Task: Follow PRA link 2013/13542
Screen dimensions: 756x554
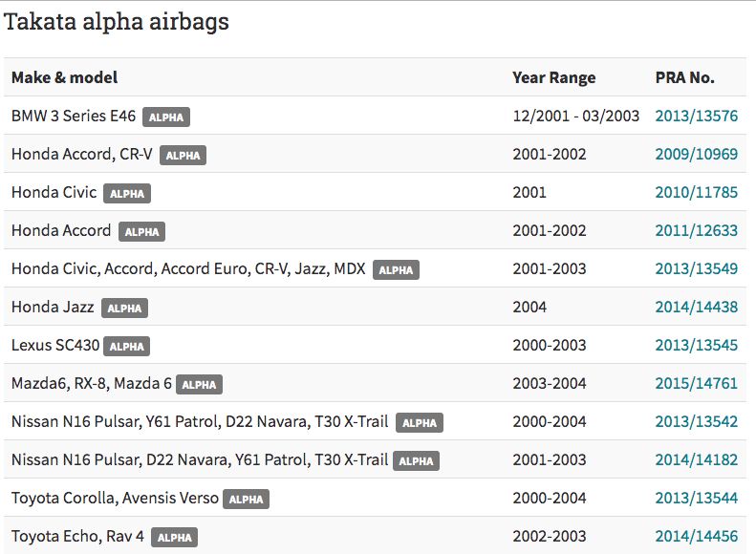Action: [x=696, y=422]
